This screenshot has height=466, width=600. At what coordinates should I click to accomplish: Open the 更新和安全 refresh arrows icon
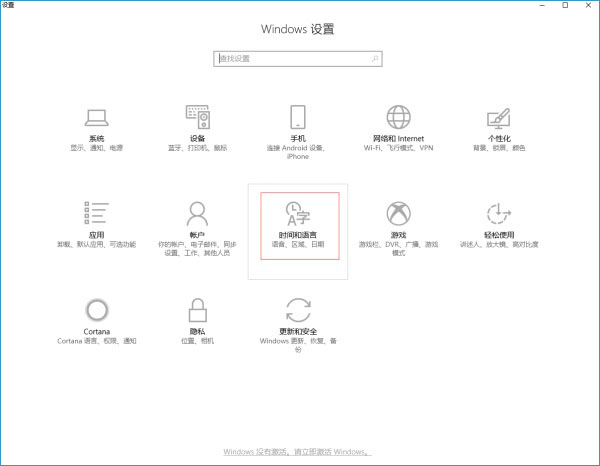tap(298, 310)
